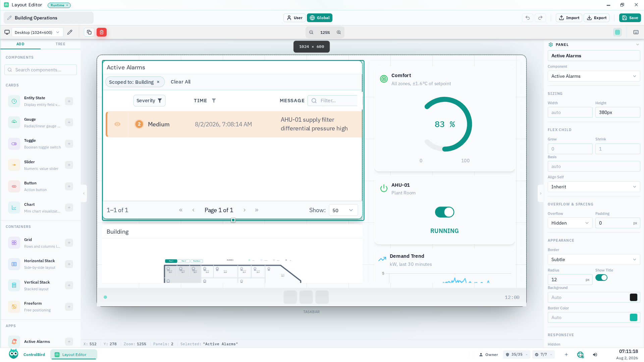Click the network globe icon in status bar

point(580,355)
